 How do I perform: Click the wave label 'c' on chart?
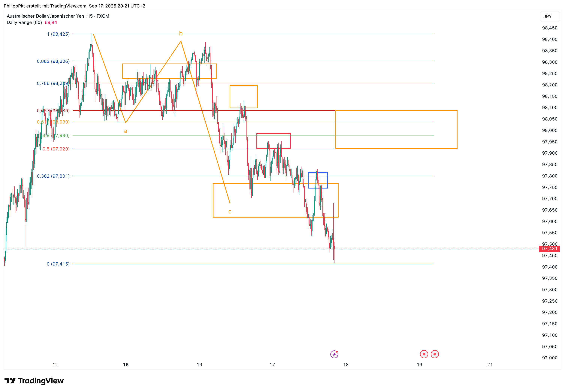230,212
